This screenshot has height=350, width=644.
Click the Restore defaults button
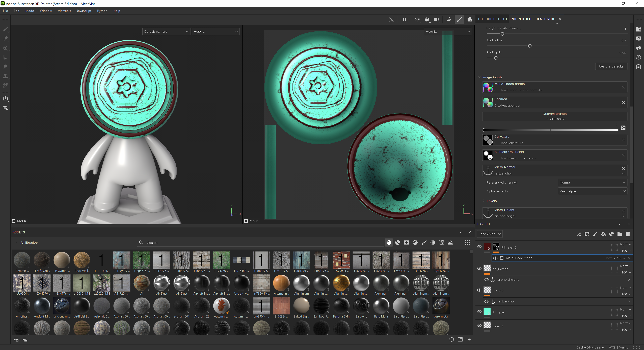[x=611, y=66]
